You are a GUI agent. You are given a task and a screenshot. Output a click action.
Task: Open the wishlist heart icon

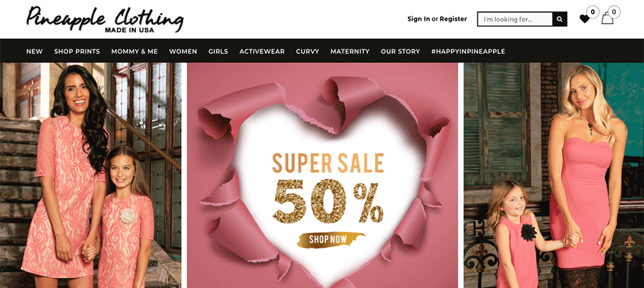pyautogui.click(x=584, y=19)
